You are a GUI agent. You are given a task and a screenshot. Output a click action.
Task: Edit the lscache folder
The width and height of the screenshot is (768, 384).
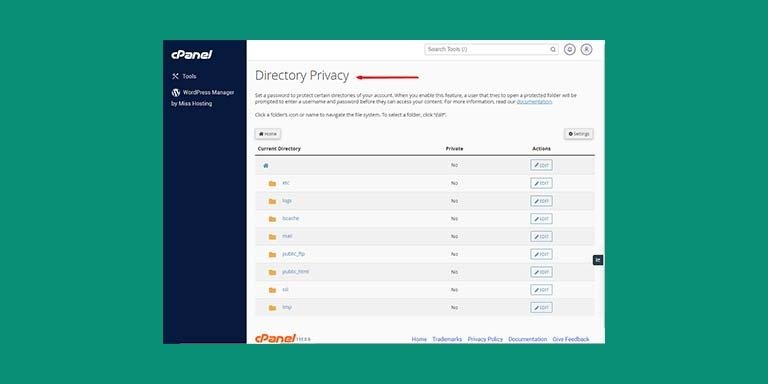(x=541, y=219)
